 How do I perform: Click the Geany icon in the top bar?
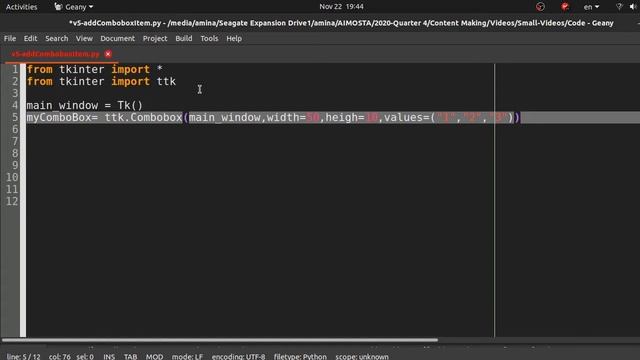coord(58,7)
